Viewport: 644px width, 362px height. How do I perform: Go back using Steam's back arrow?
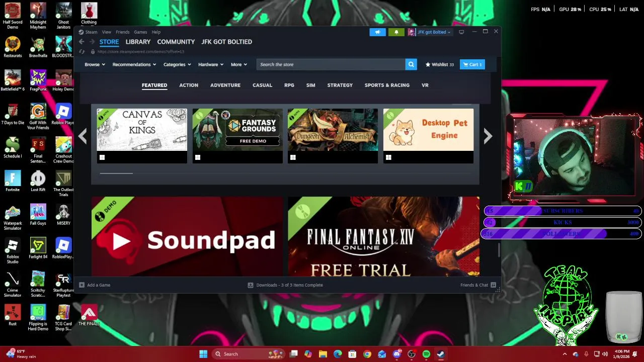(x=82, y=42)
